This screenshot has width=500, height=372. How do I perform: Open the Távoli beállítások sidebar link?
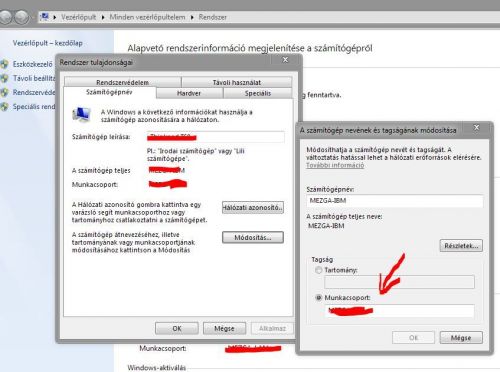click(34, 78)
